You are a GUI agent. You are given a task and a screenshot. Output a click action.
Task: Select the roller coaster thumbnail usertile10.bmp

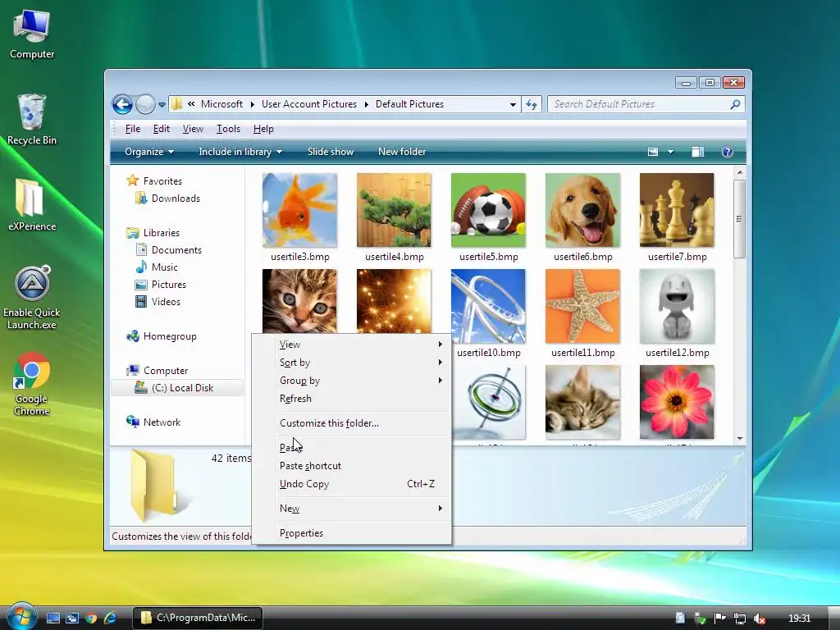[x=489, y=306]
